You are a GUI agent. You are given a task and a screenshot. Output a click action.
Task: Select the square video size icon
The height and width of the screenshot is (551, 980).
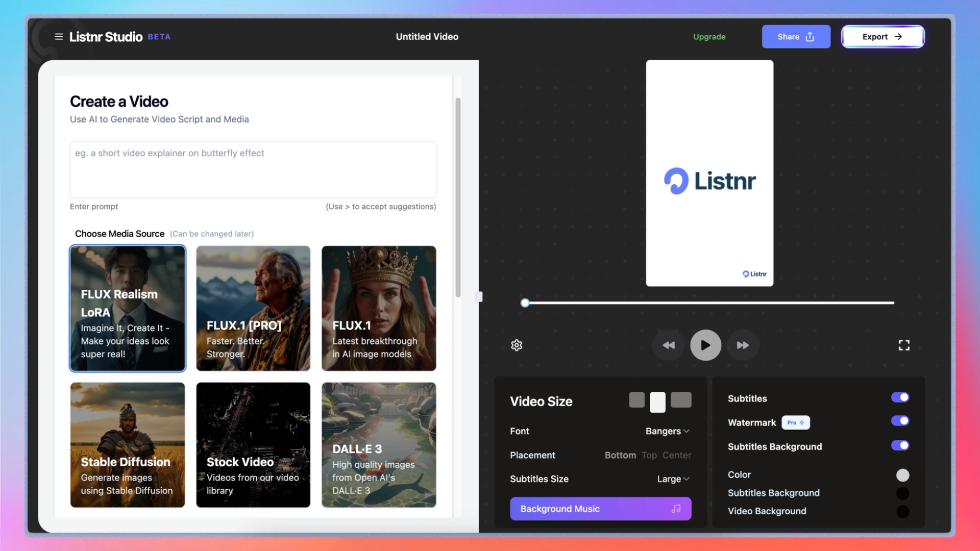(x=636, y=400)
